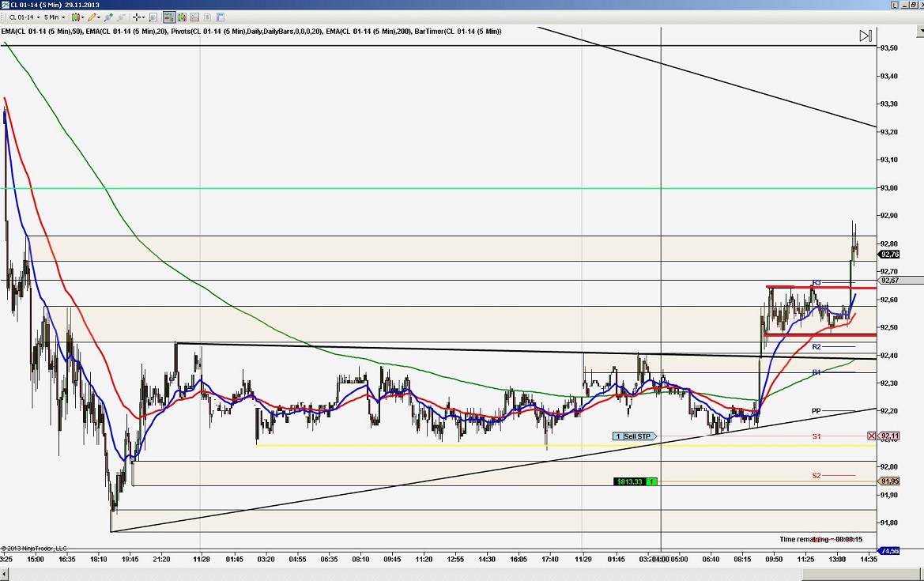Cancel the S1 order via the red X
The width and height of the screenshot is (924, 581).
pos(871,436)
